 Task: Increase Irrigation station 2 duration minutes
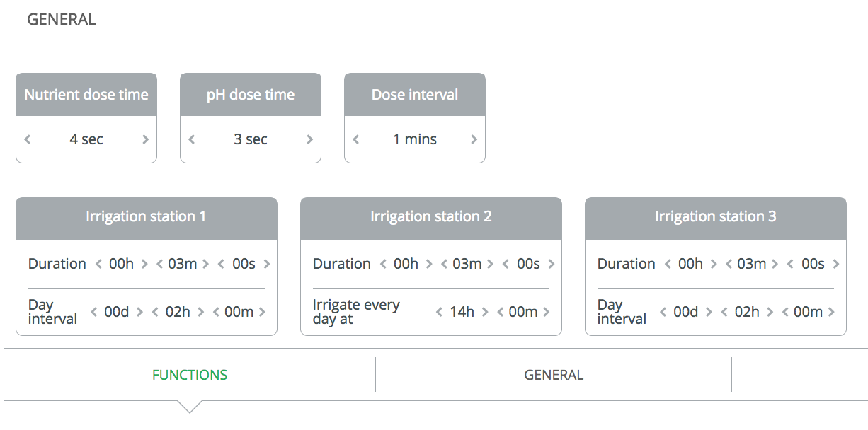pyautogui.click(x=491, y=264)
